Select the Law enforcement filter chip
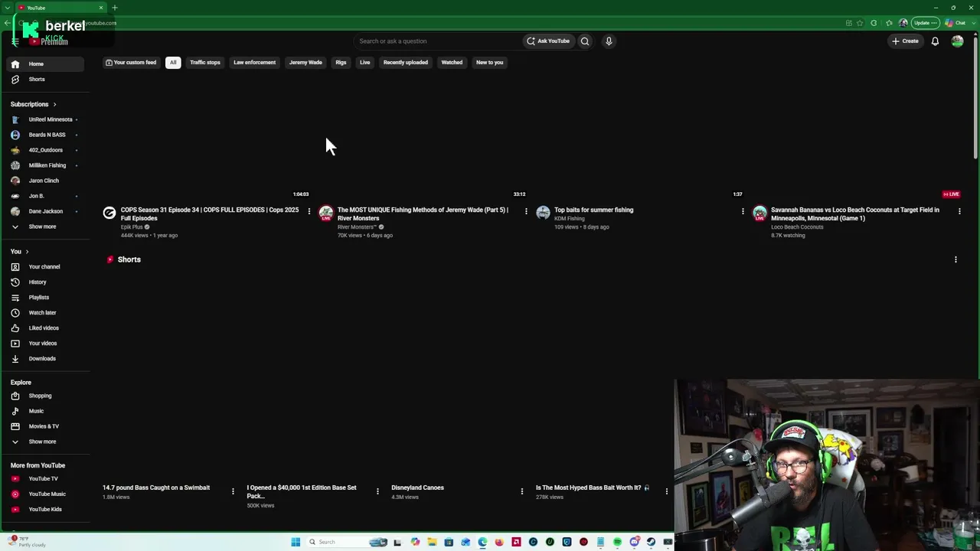Screen dimensions: 980x551 coord(254,63)
